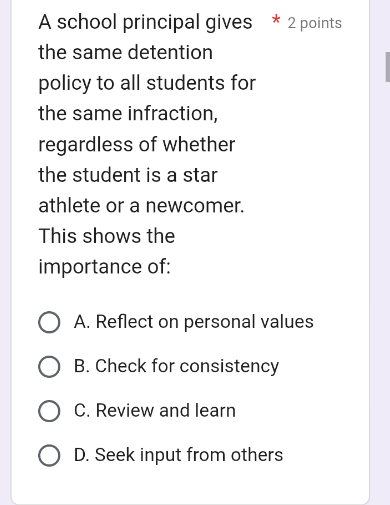Click the text line "the student is a star"
390x505 pixels.
128,175
